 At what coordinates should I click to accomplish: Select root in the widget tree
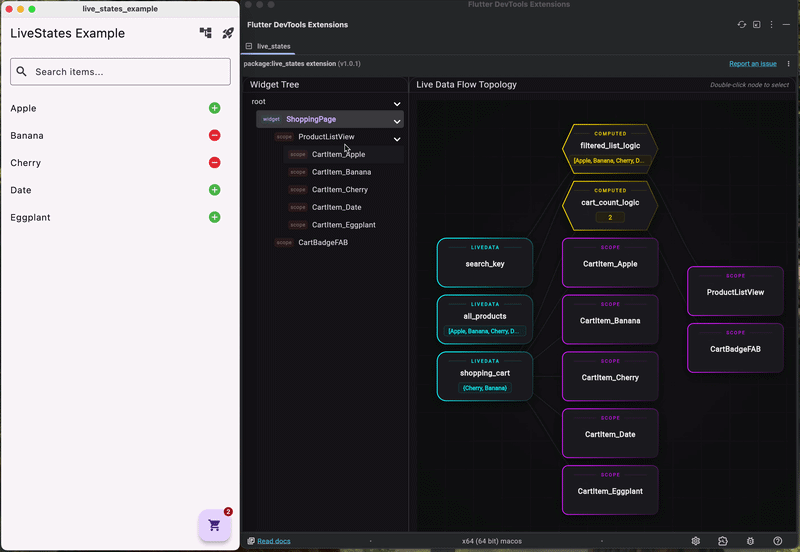coord(259,102)
